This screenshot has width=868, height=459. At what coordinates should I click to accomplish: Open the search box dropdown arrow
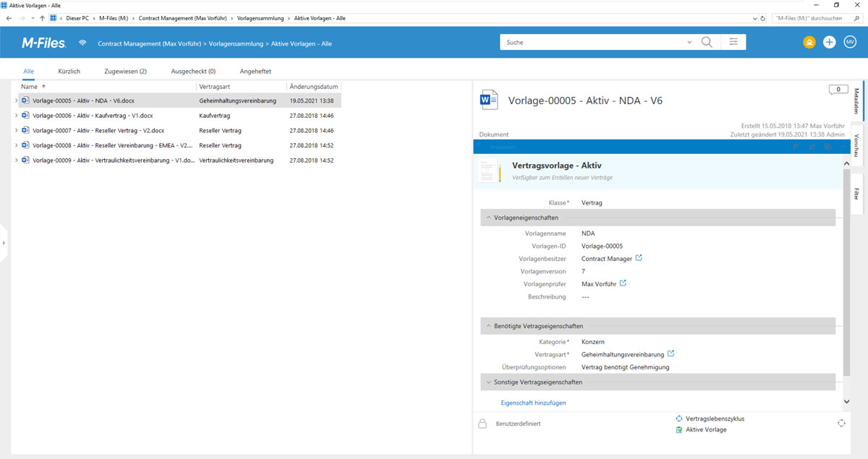(689, 43)
